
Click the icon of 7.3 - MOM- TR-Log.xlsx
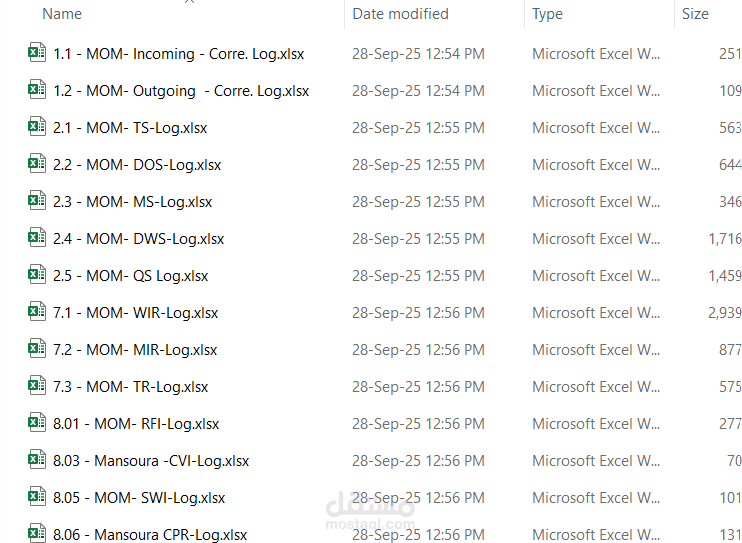pyautogui.click(x=37, y=385)
